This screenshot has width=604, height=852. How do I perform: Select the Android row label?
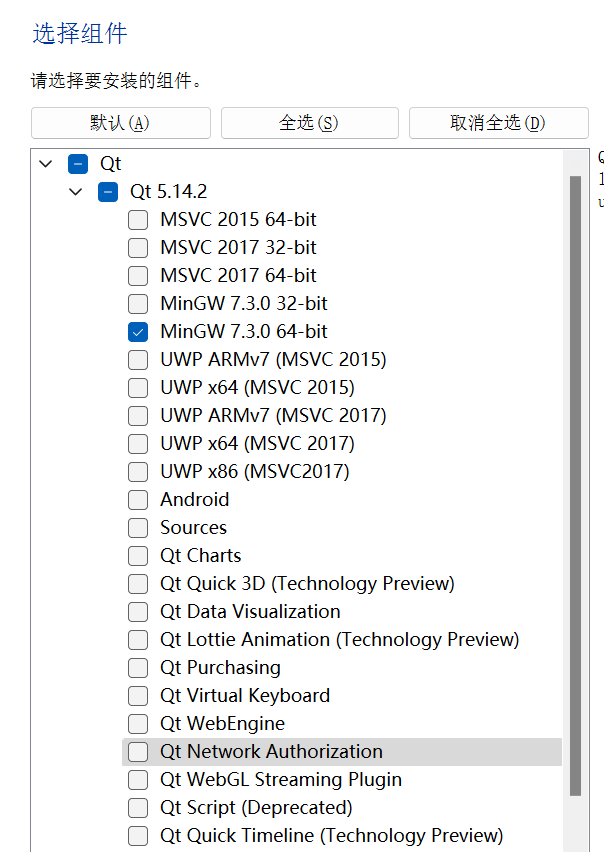tap(194, 500)
